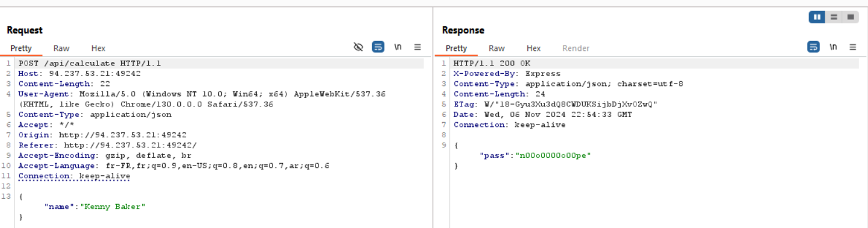This screenshot has height=228, width=868.
Task: Click the Origin header line
Action: tap(103, 135)
